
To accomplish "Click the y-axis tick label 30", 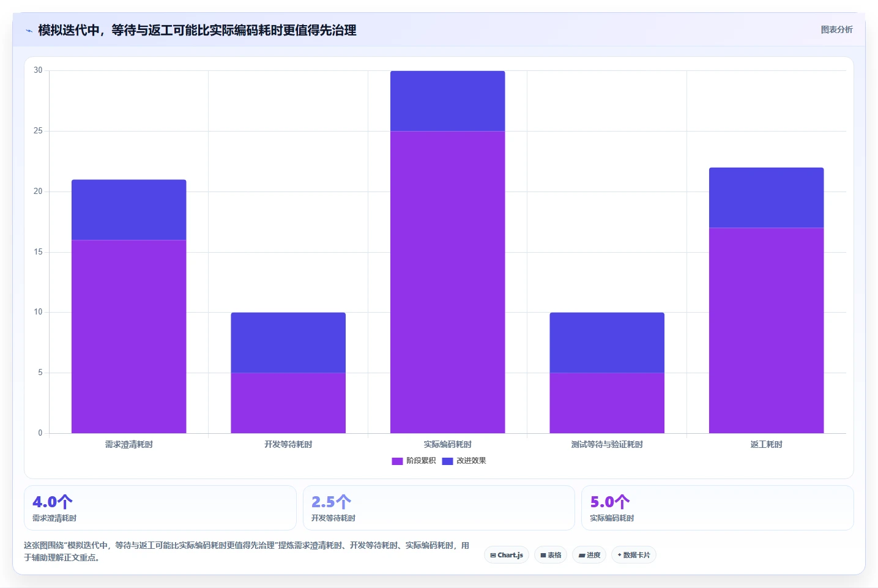I will tap(38, 70).
